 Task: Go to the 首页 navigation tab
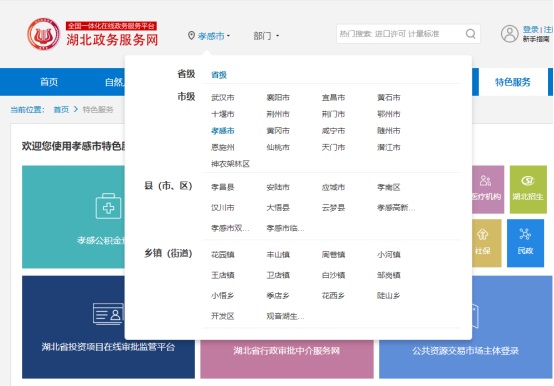click(x=49, y=82)
